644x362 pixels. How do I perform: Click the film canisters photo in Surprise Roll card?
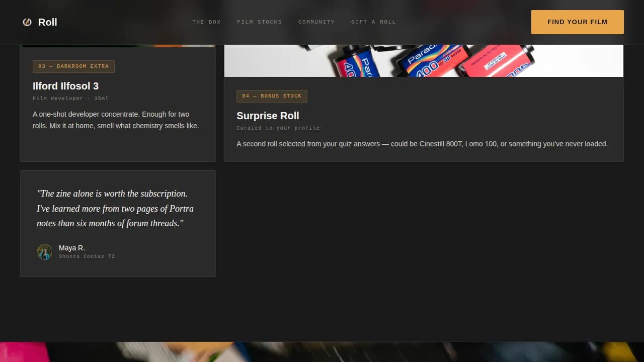point(423,58)
